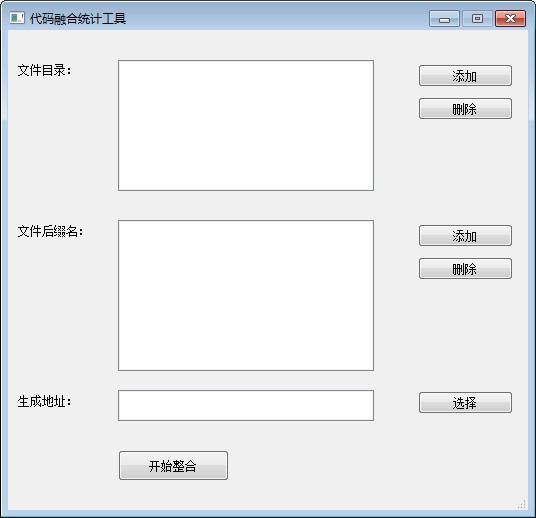Click the resize grip in the window corner
Viewport: 536px width, 518px height.
[x=522, y=504]
